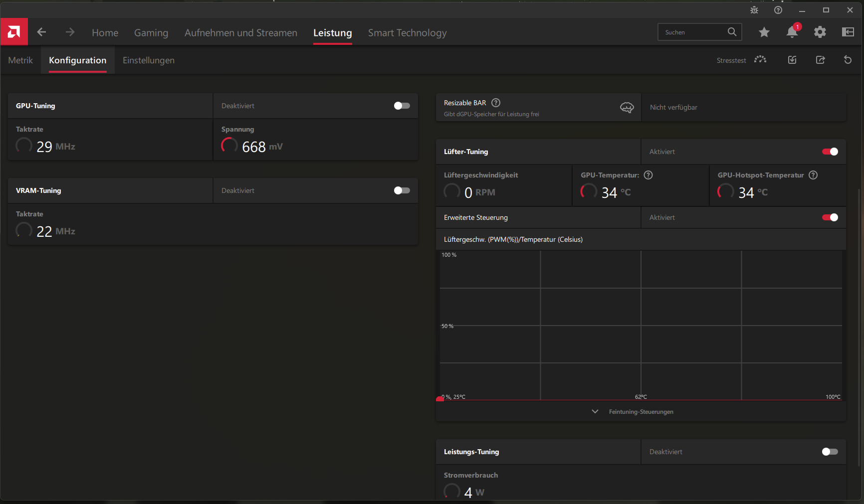Click GPU-Hotspot-Temperatur help icon
The width and height of the screenshot is (864, 504).
point(813,175)
